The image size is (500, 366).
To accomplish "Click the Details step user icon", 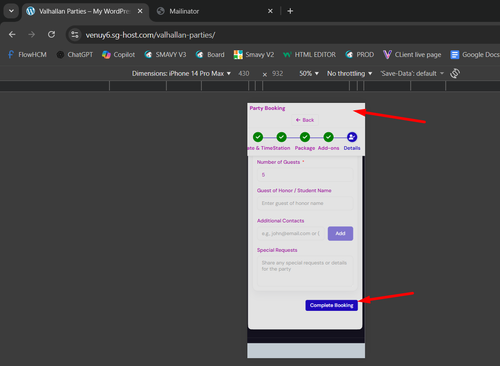I will click(352, 137).
